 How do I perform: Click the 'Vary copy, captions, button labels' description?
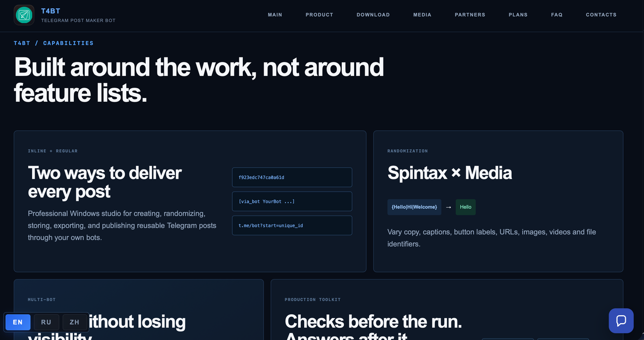pyautogui.click(x=491, y=238)
